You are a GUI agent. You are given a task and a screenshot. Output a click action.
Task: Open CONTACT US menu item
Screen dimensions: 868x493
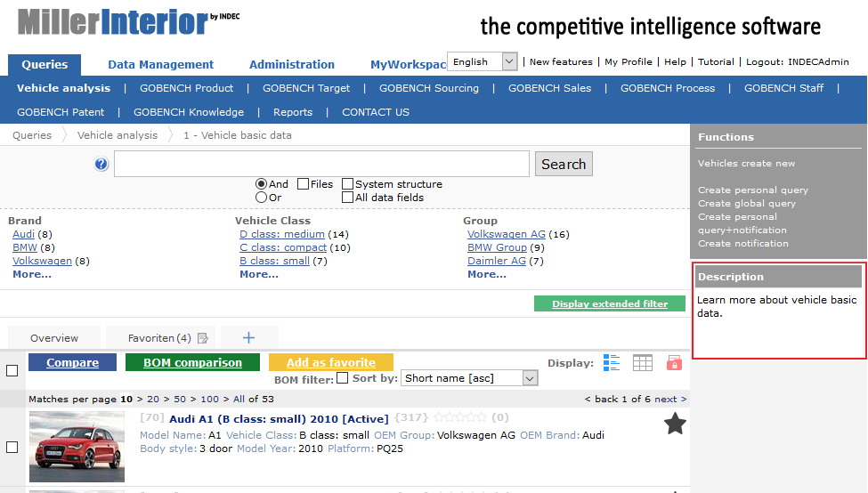click(376, 112)
